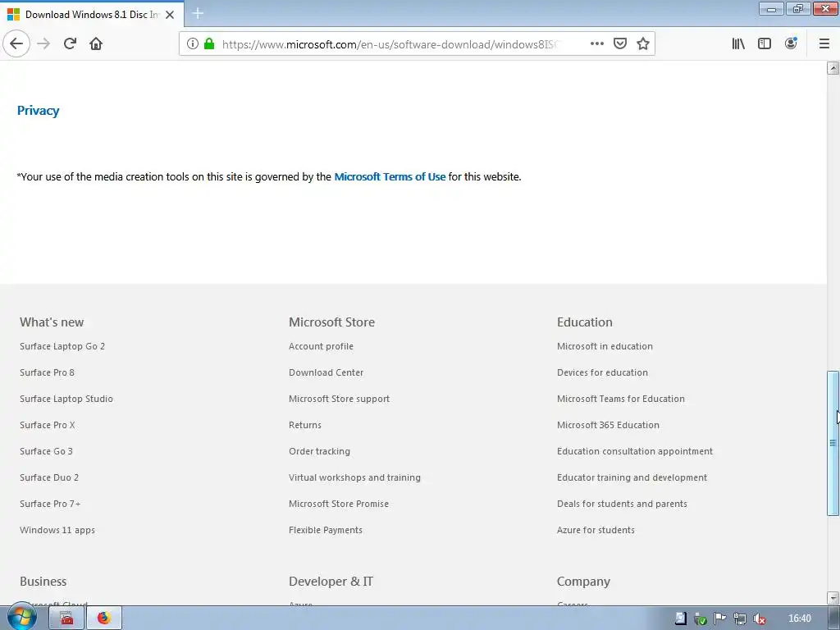
Task: Open Flexible Payments link
Action: pyautogui.click(x=325, y=530)
